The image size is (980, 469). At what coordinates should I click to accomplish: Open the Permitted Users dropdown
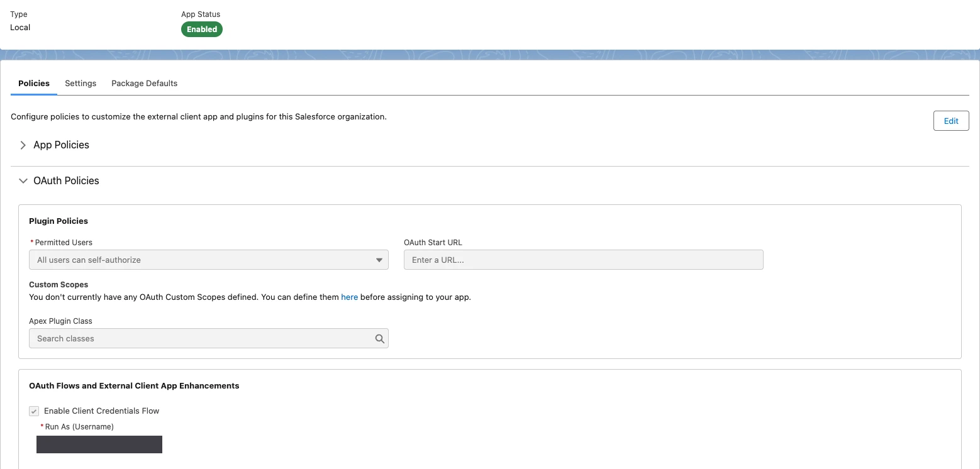(209, 260)
